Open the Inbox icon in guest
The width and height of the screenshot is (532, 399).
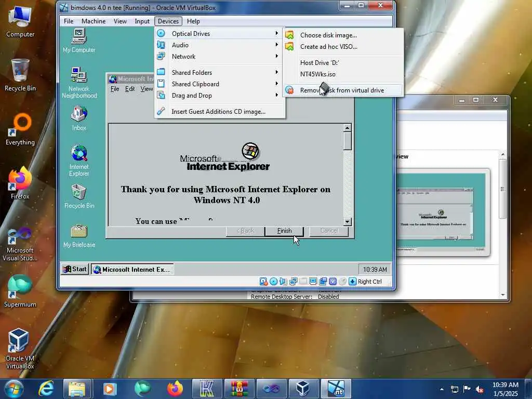79,118
